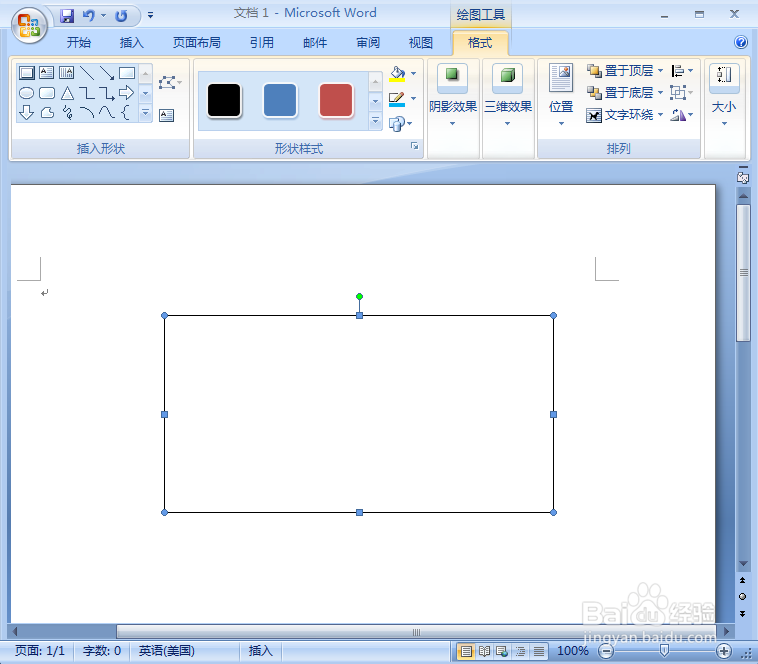758x664 pixels.
Task: Select the elbow arrow connector shape
Action: 106,93
